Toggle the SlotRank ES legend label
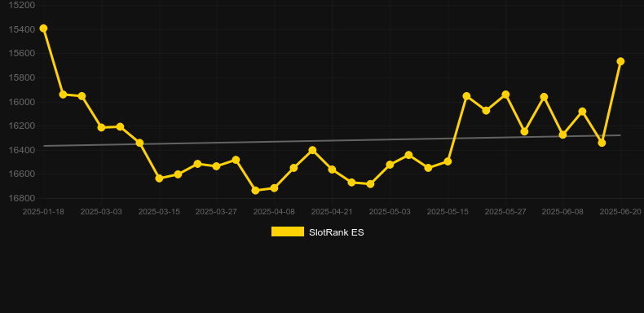 337,232
